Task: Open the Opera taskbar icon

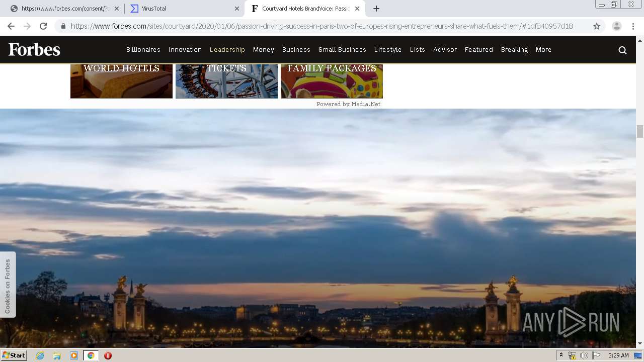Action: tap(108, 355)
